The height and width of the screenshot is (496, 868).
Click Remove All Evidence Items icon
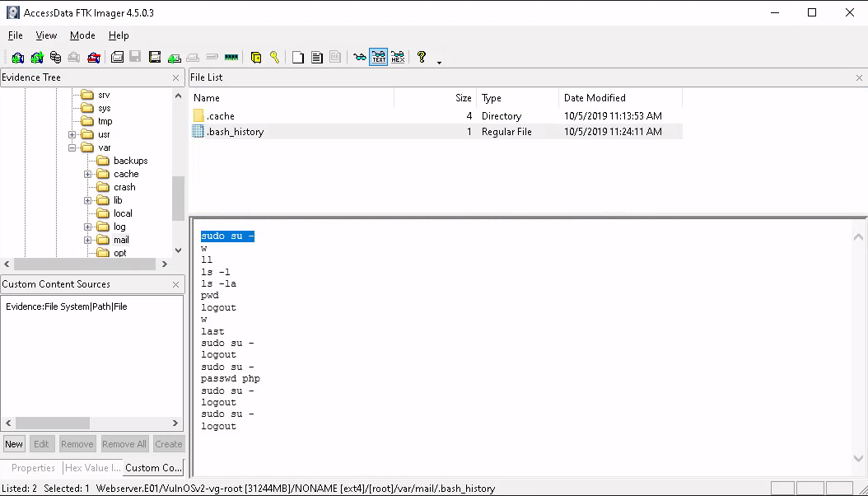point(94,57)
